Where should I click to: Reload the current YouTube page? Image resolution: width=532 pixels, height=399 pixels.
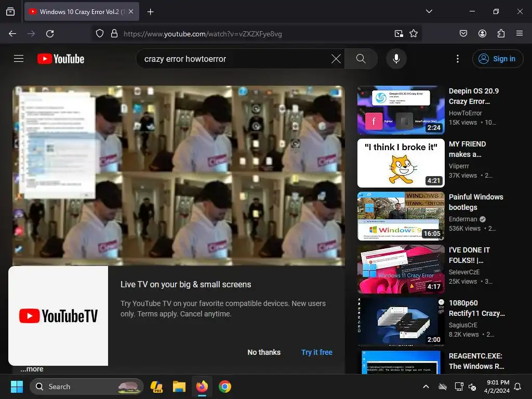[50, 34]
